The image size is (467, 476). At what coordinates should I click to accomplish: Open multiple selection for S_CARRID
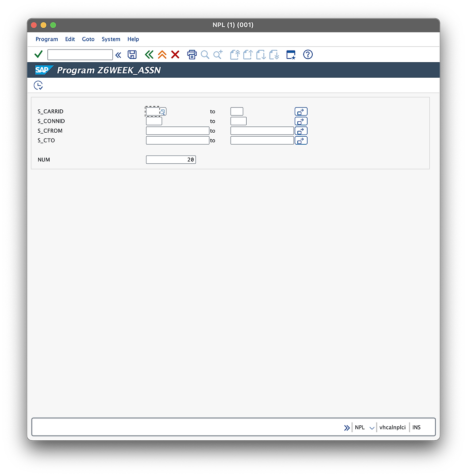click(301, 112)
